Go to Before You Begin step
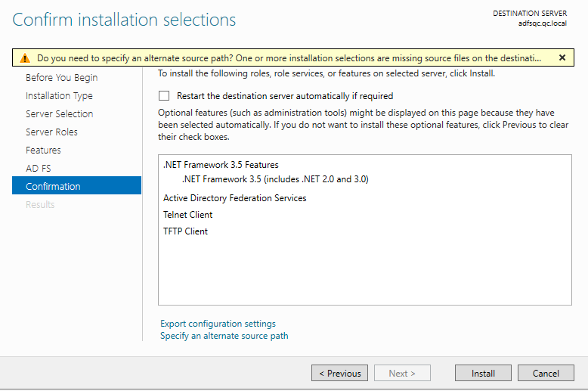Viewport: 588px width, 391px height. click(61, 78)
